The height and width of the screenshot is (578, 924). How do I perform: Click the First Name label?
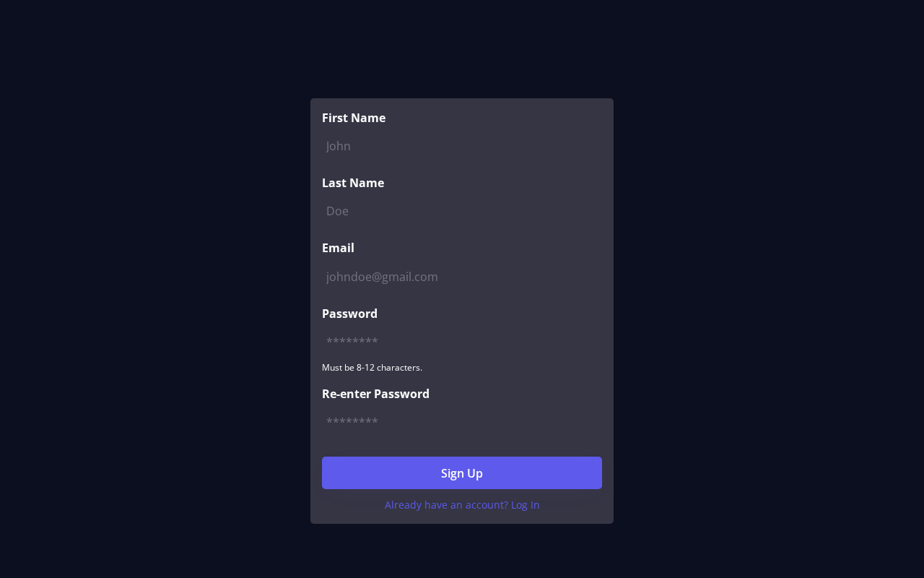coord(354,118)
